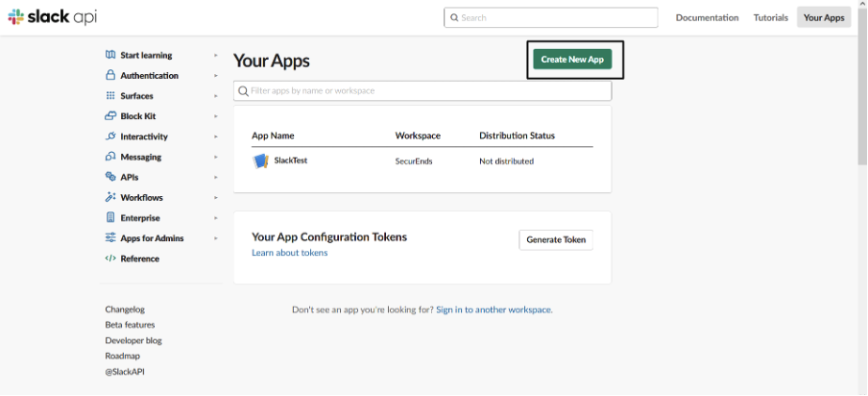Open the Interactivity menu item

[144, 136]
